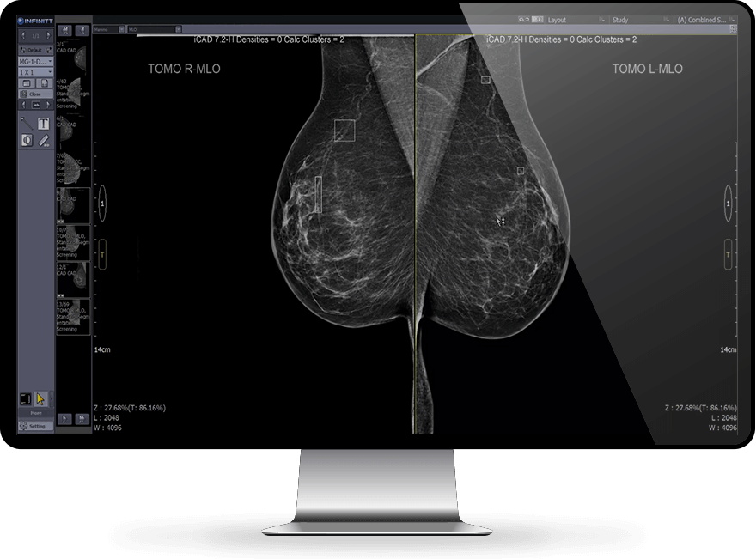Viewport: 756px width, 559px height.
Task: Open the Layout menu
Action: click(557, 20)
